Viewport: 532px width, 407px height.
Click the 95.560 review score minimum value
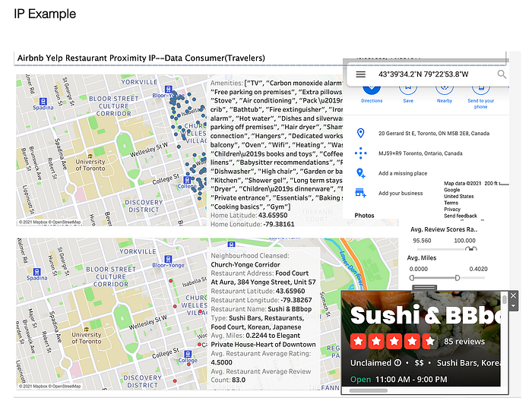tap(422, 241)
